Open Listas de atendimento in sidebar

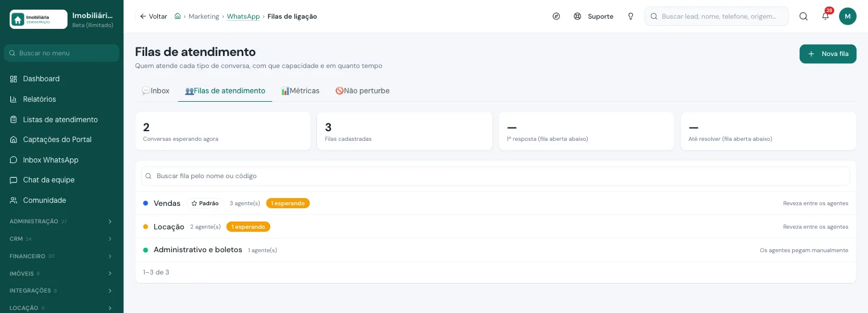[61, 120]
